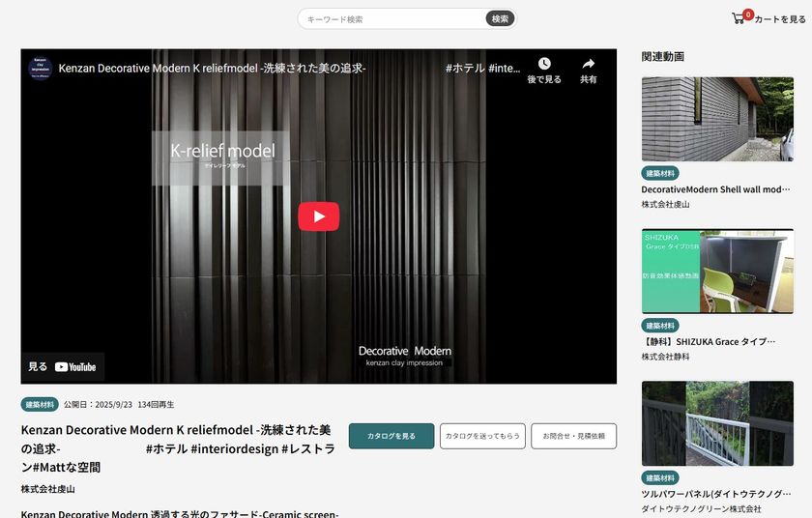Click the Watch Later clock icon
This screenshot has height=518, width=812.
pyautogui.click(x=543, y=64)
